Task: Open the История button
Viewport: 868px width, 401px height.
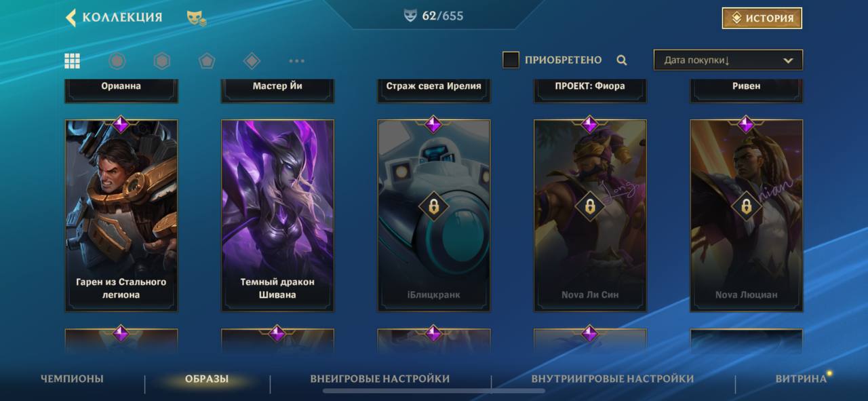Action: tap(762, 18)
